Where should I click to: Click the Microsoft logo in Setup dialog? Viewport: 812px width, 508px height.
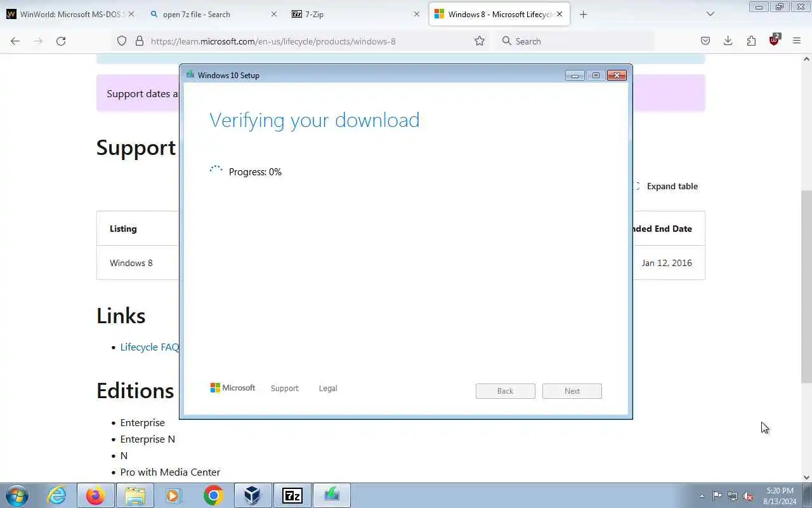coord(233,387)
